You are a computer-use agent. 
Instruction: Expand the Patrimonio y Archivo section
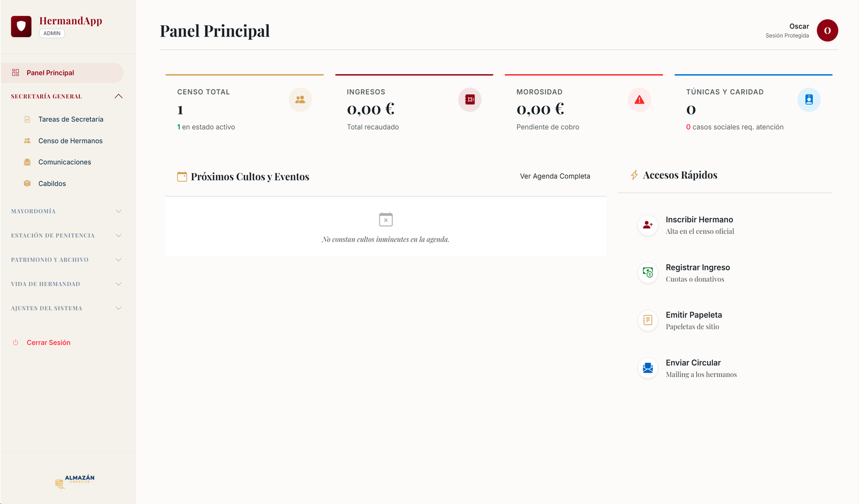point(119,260)
